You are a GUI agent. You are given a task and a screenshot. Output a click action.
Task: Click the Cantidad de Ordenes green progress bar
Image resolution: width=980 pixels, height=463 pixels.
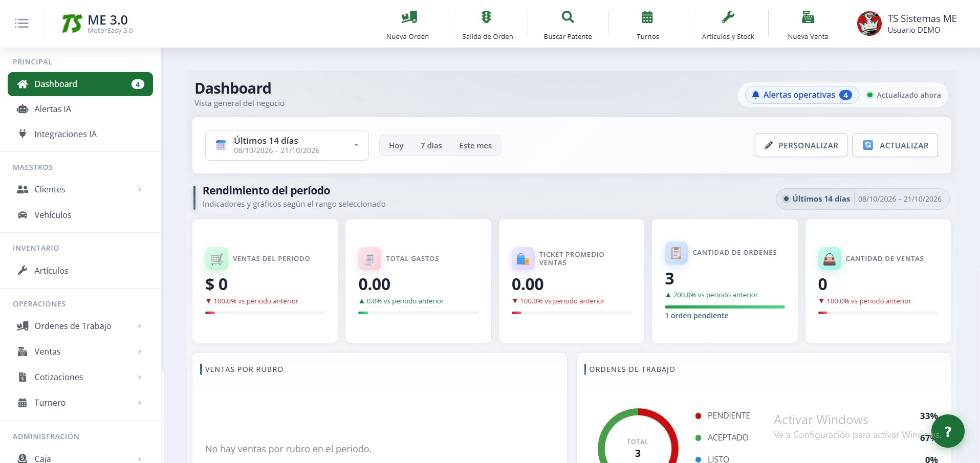pos(725,307)
